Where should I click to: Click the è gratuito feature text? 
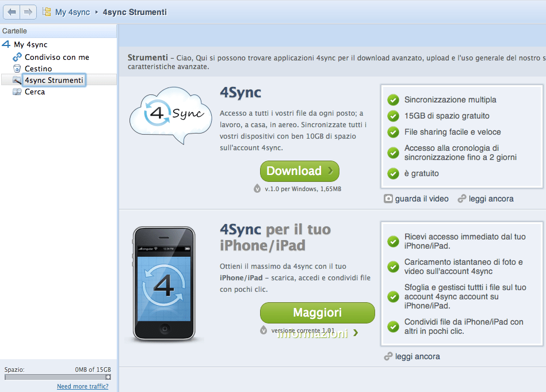[421, 173]
